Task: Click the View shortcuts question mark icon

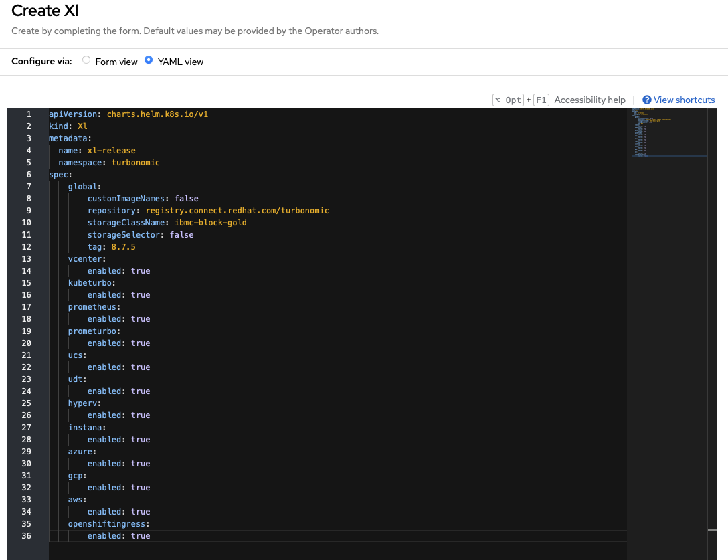Action: coord(646,100)
